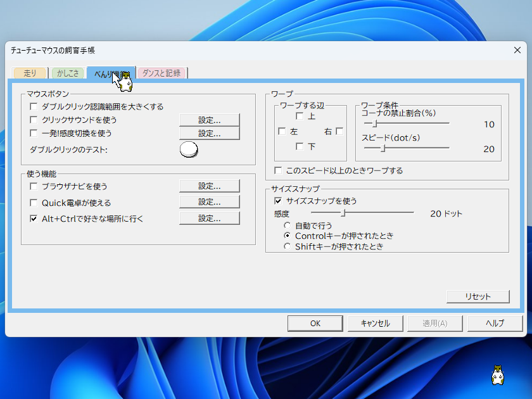
Task: Open 設定 for クリックサウンド
Action: (x=210, y=120)
